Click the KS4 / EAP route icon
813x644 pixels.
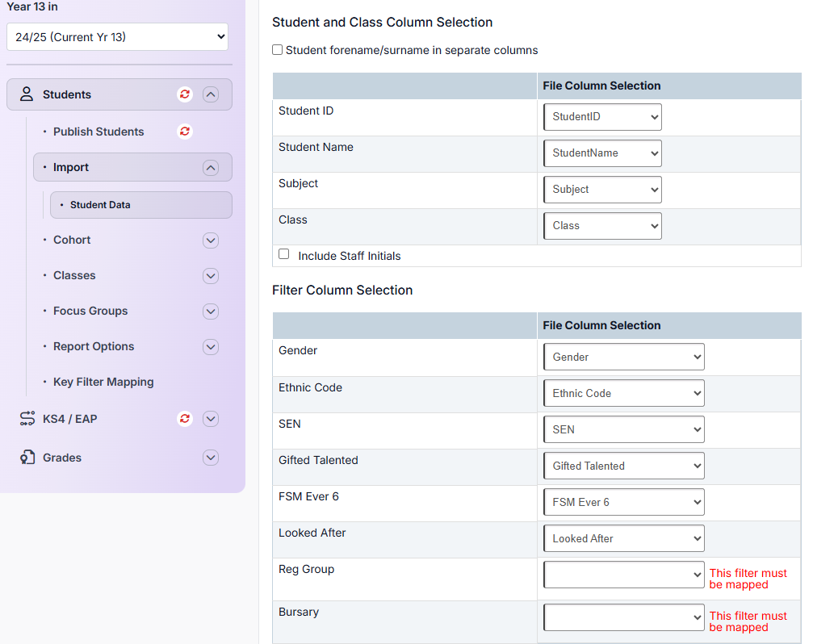click(27, 419)
